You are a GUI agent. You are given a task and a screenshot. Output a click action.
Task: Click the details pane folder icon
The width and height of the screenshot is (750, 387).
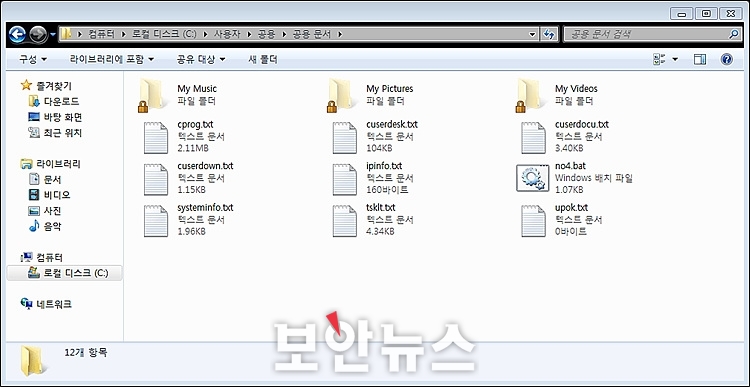[33, 361]
